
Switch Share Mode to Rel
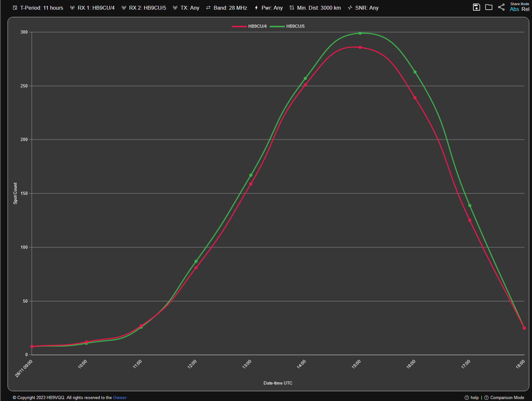click(x=526, y=9)
